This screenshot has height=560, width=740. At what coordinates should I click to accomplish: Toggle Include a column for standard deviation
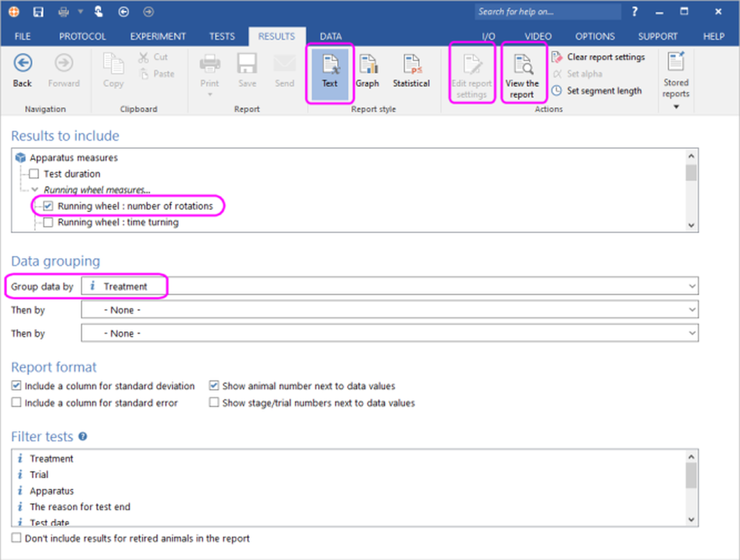(17, 385)
